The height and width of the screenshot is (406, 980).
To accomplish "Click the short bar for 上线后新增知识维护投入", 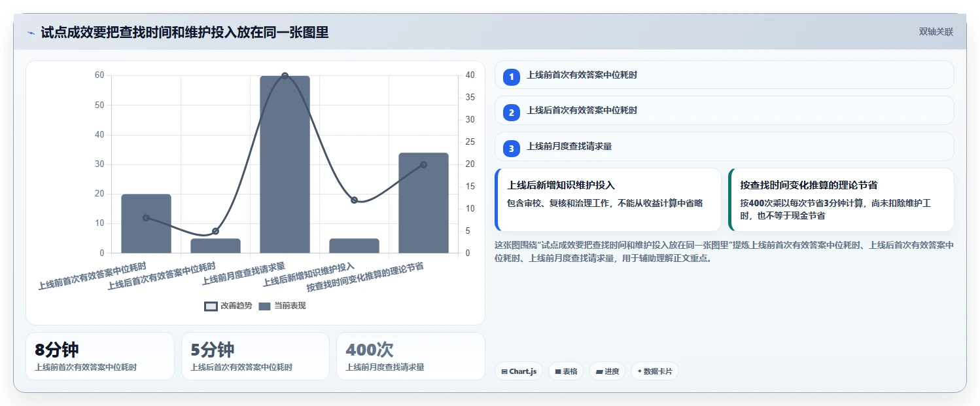I will [354, 246].
